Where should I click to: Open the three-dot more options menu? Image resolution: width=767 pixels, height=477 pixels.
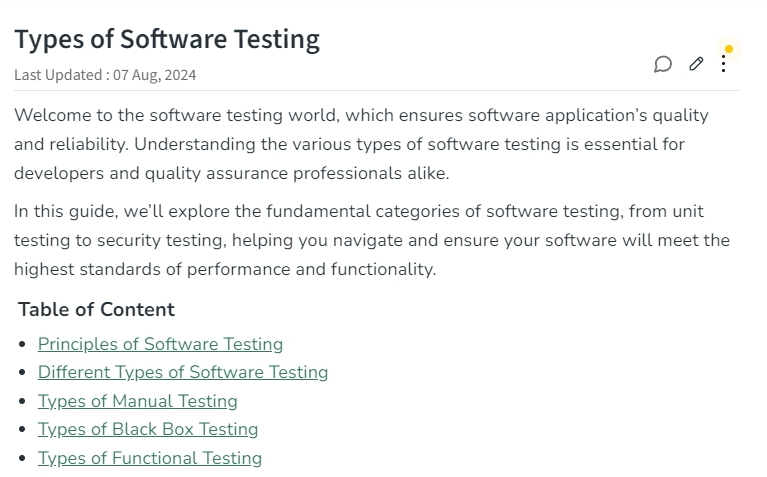(x=723, y=64)
